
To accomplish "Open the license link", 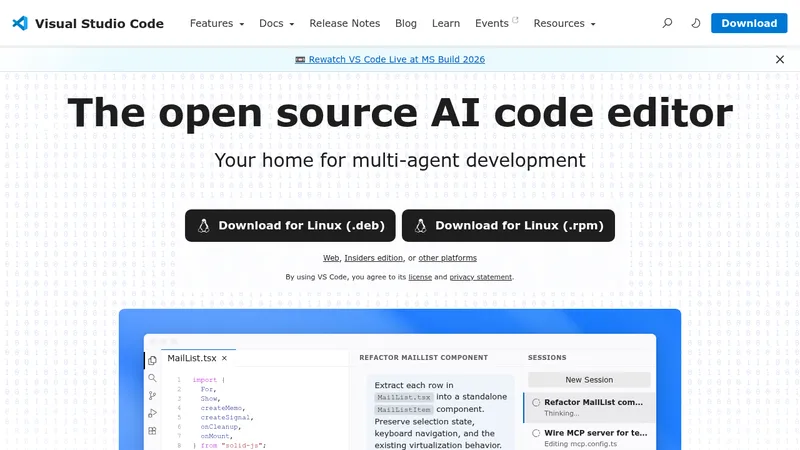I will [420, 277].
